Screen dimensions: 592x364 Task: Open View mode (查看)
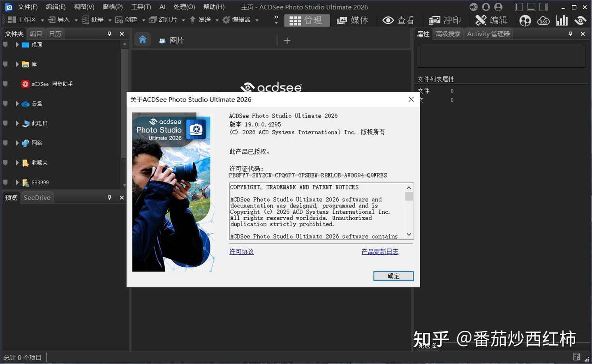[398, 20]
